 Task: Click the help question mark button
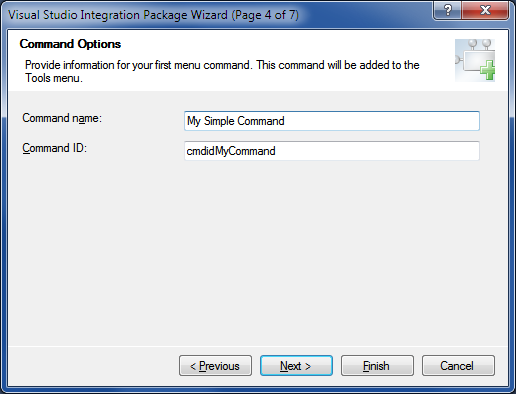click(x=447, y=10)
